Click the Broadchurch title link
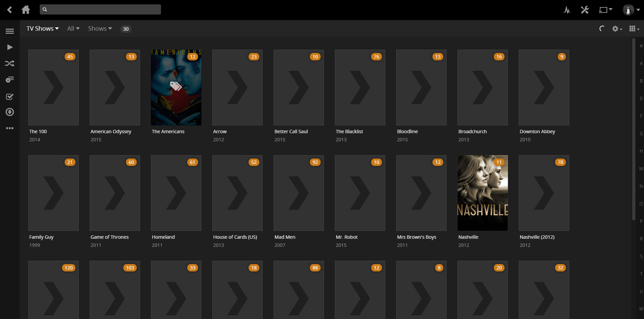The height and width of the screenshot is (319, 644). click(473, 132)
